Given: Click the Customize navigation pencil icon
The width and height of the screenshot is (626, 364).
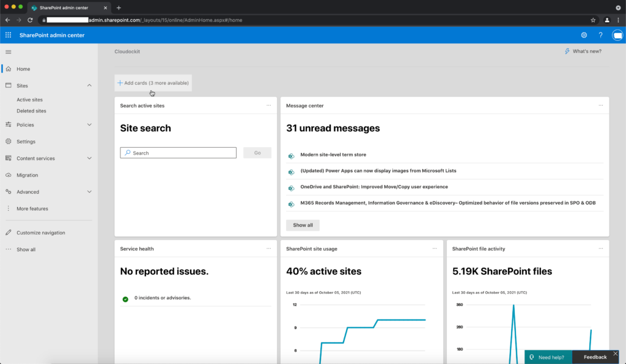Looking at the screenshot, I should click(9, 233).
